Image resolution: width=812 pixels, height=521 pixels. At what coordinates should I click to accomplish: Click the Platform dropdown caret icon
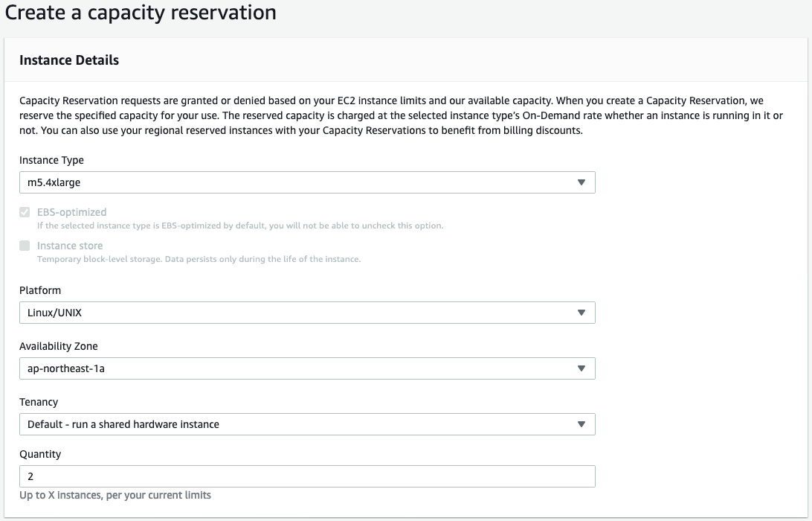[583, 312]
